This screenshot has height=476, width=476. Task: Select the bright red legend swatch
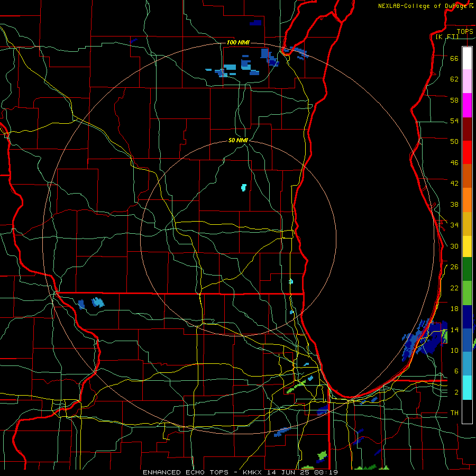point(467,152)
